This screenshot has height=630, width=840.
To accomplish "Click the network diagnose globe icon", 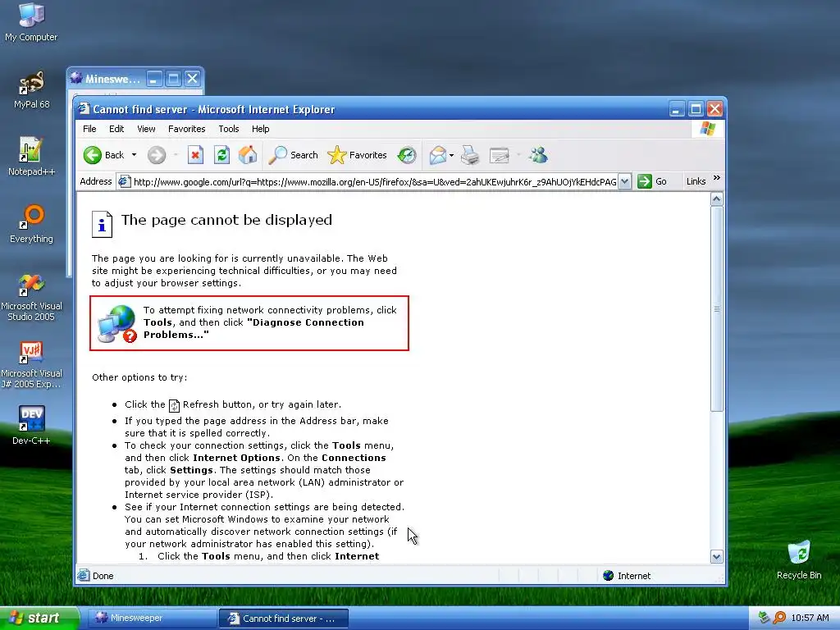I will point(116,323).
